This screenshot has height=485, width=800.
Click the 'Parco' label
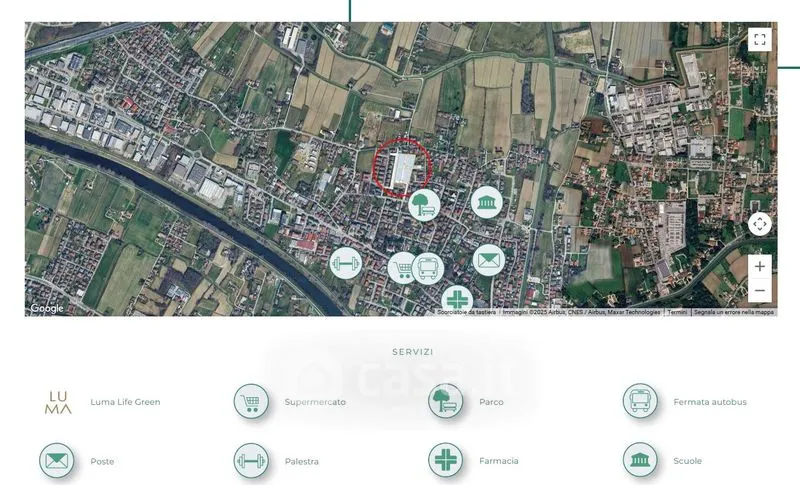(x=491, y=402)
